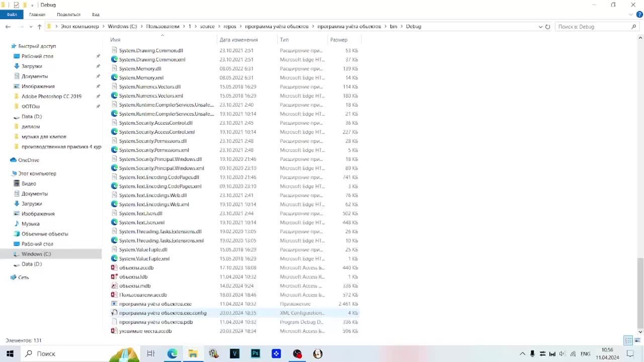Click the Поиск в: Debug search field
This screenshot has width=644, height=362.
click(x=593, y=27)
